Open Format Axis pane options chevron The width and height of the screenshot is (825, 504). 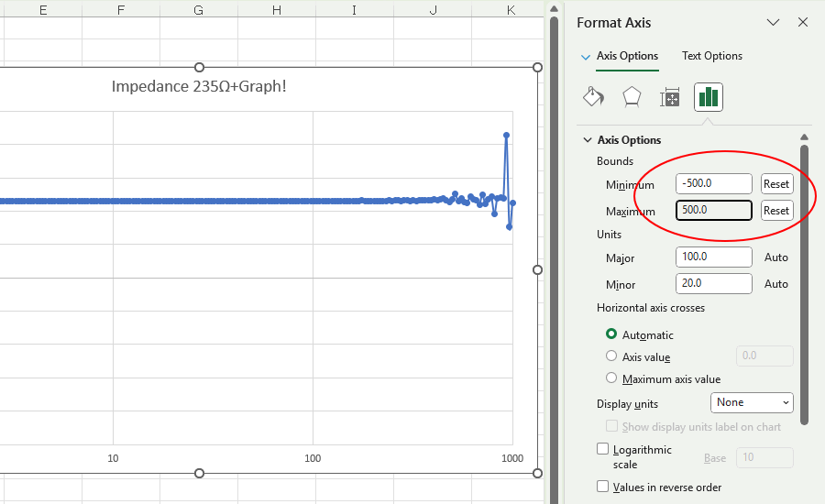[773, 22]
